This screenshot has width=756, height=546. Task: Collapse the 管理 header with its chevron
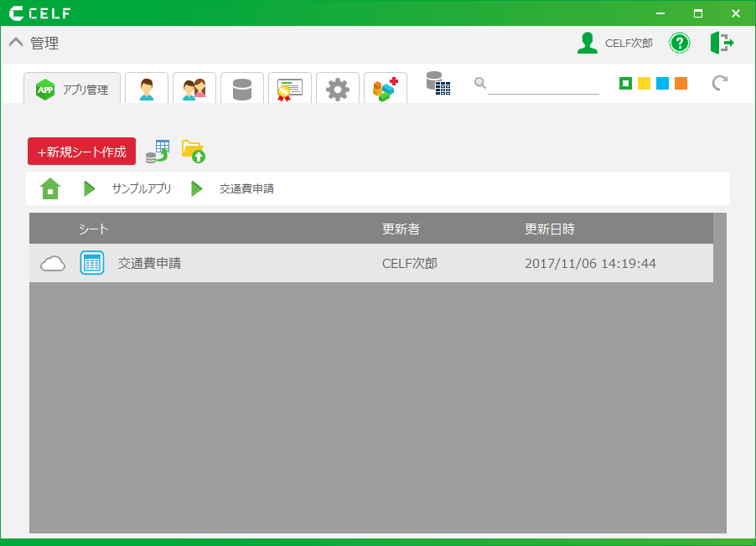pyautogui.click(x=15, y=41)
